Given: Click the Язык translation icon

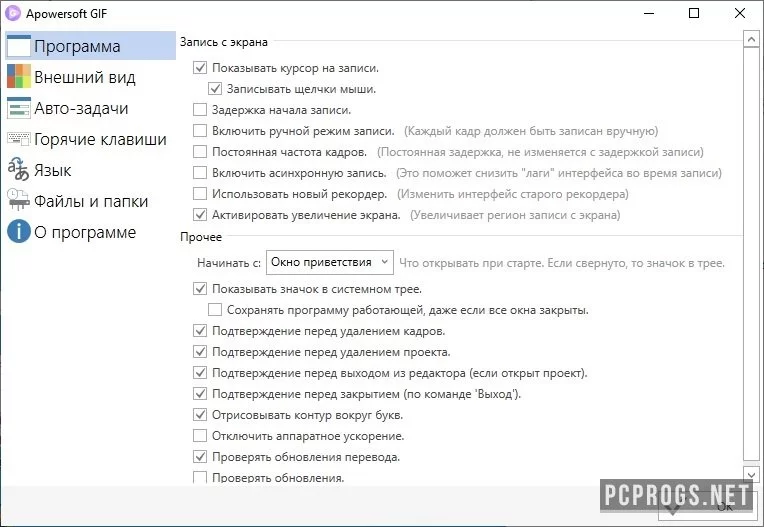Looking at the screenshot, I should [x=19, y=169].
